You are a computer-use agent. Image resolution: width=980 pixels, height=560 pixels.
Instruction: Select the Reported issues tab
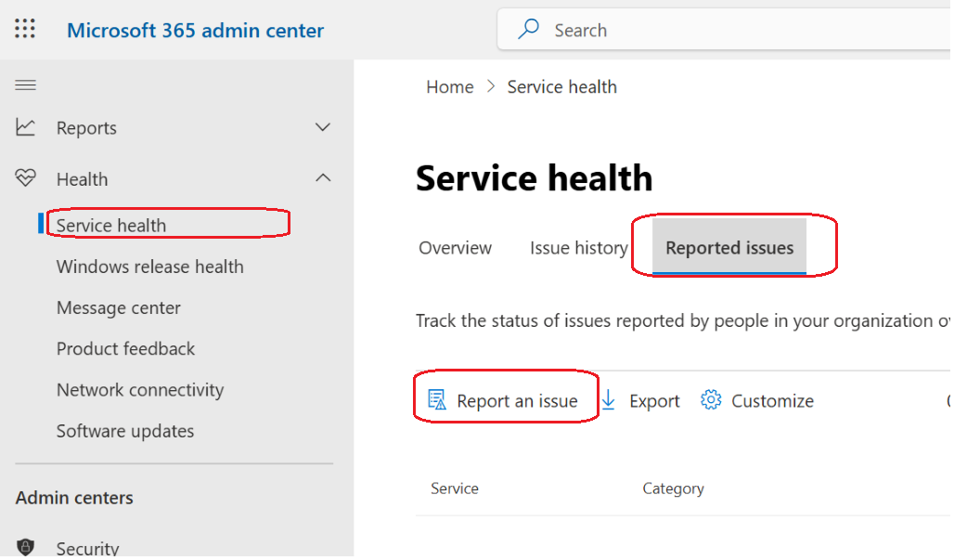coord(729,248)
